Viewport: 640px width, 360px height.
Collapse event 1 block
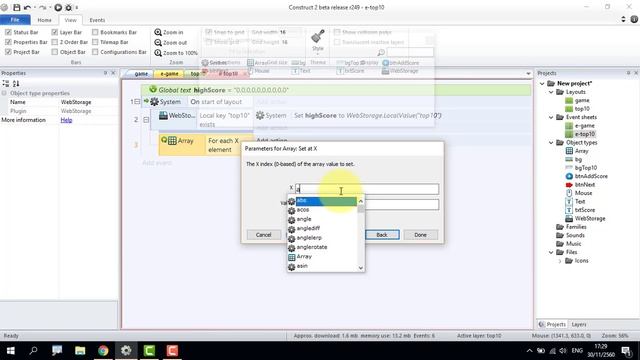pyautogui.click(x=137, y=102)
